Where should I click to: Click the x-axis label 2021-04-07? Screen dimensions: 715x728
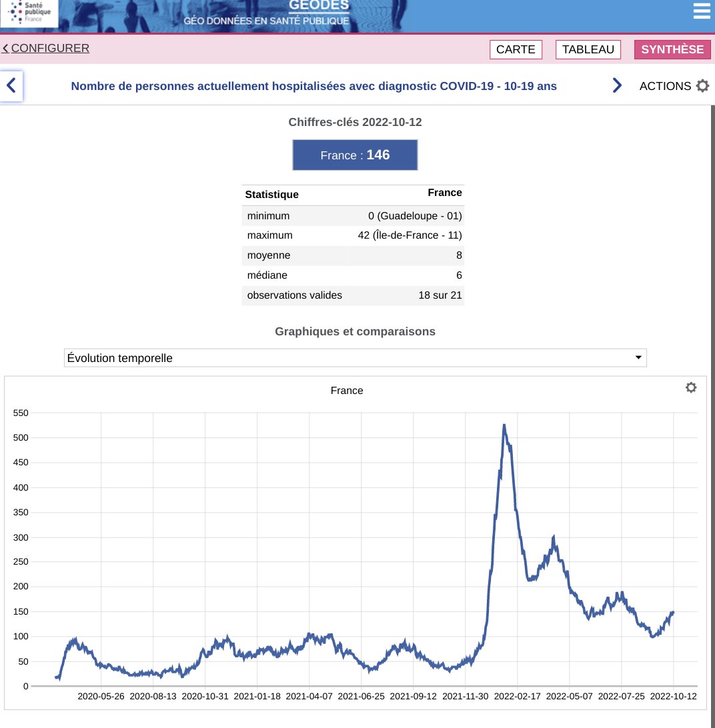coord(309,697)
